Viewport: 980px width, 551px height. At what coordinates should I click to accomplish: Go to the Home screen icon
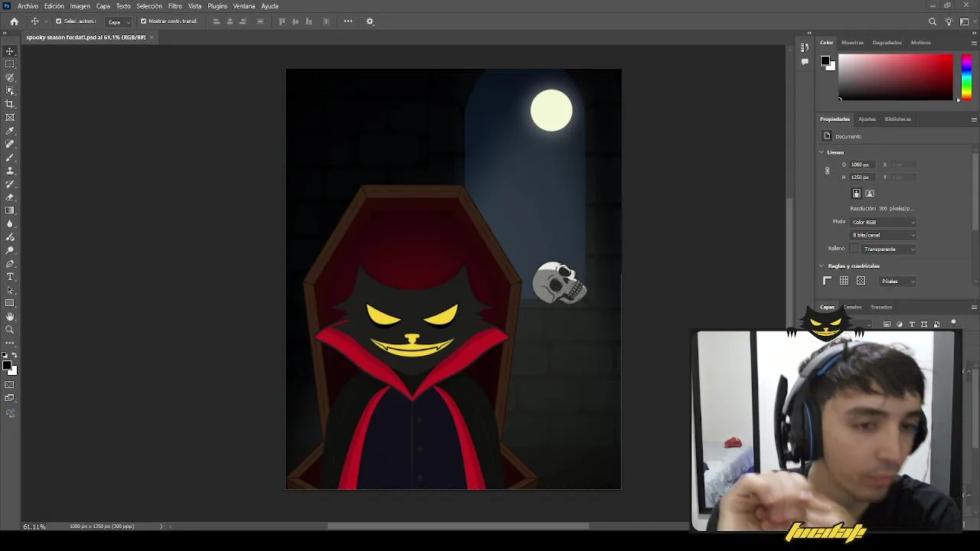[14, 21]
